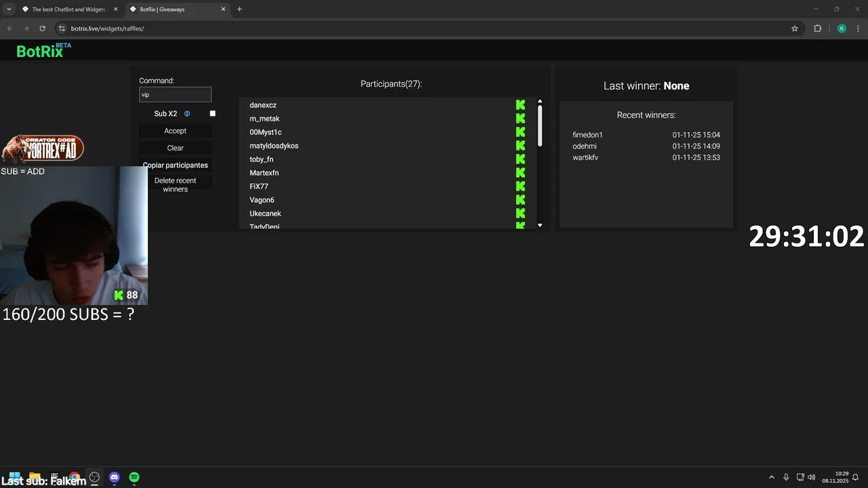Click Delete recent winners button

(x=175, y=185)
